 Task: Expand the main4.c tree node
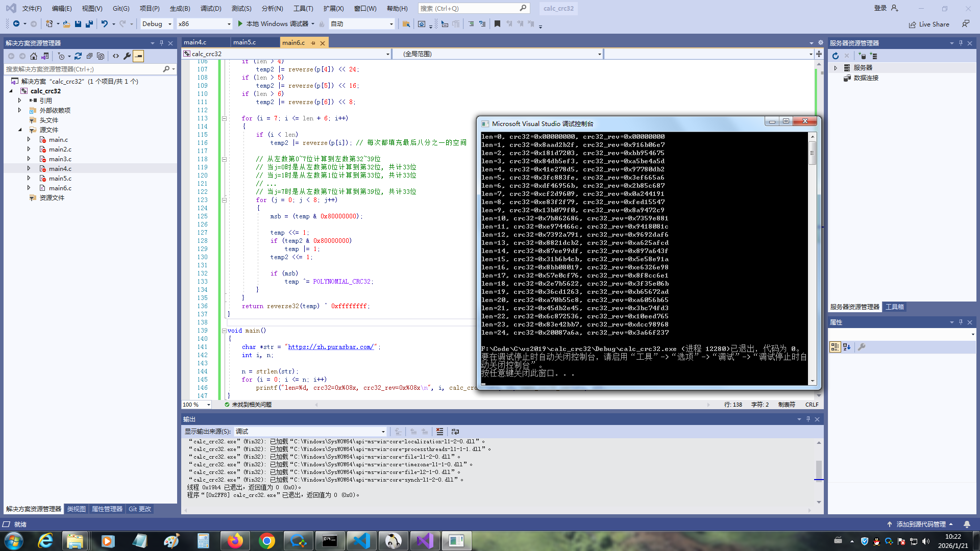point(29,168)
